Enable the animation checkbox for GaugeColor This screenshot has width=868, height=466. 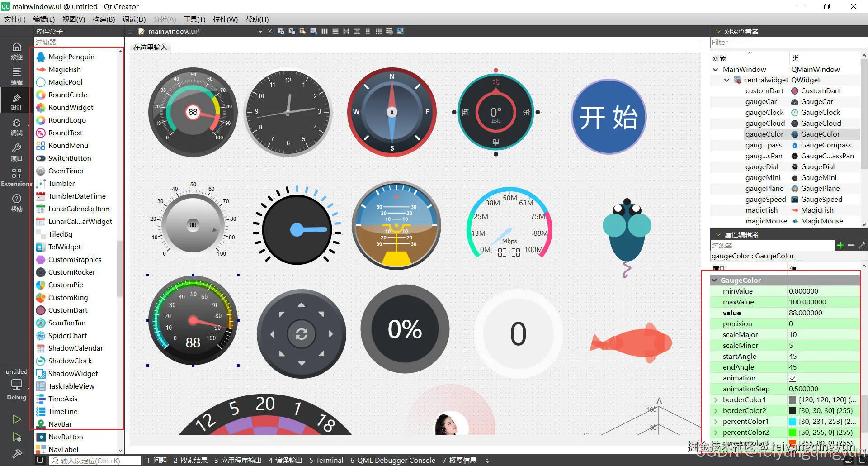[793, 378]
